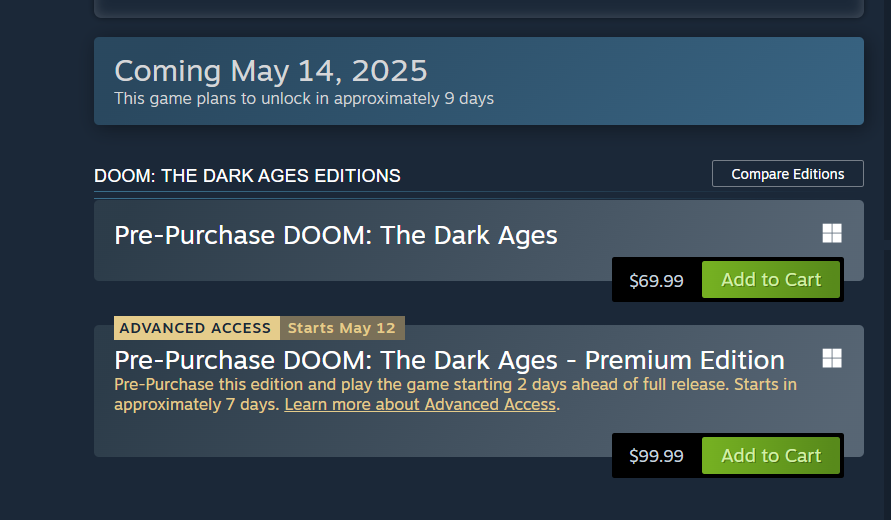
Task: Click the Starts May 12 badge
Action: click(342, 328)
